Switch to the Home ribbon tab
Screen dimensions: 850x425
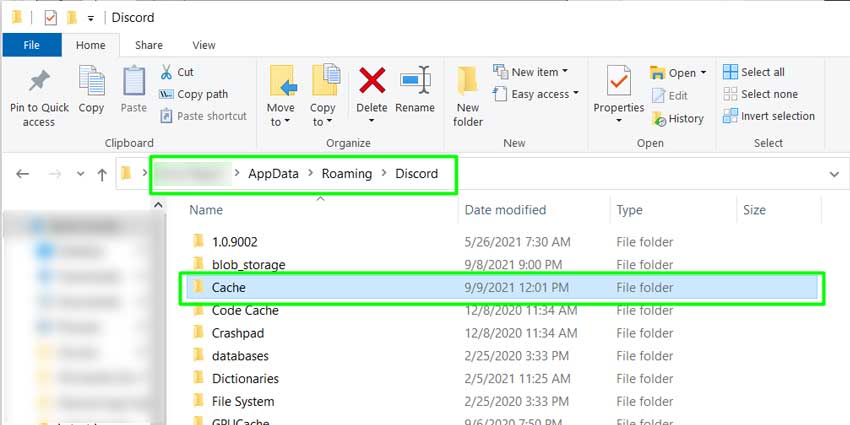tap(91, 45)
